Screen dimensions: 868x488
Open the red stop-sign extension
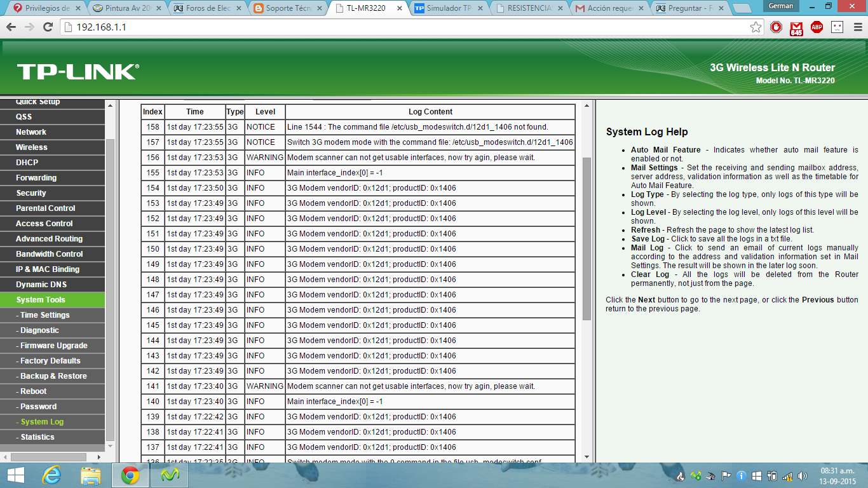(x=776, y=27)
